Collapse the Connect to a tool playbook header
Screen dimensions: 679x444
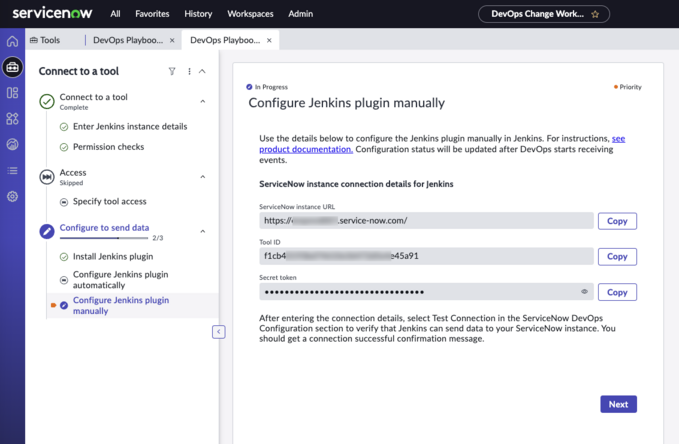(x=202, y=71)
